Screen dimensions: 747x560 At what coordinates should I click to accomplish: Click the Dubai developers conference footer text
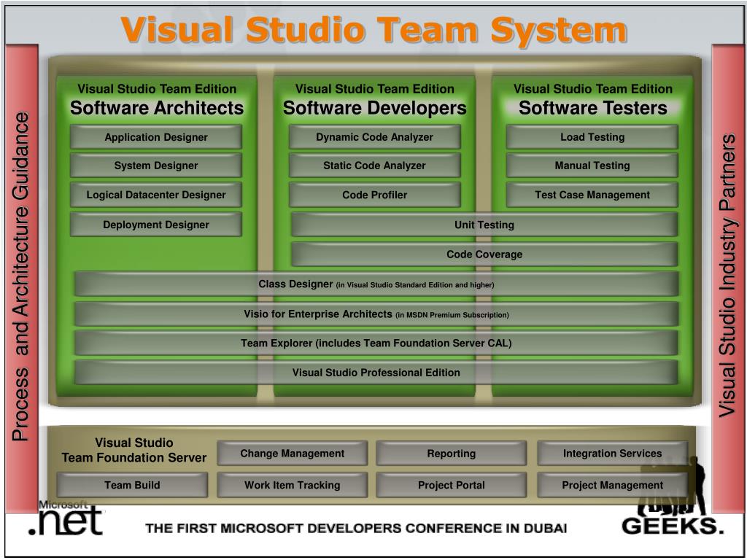[356, 528]
